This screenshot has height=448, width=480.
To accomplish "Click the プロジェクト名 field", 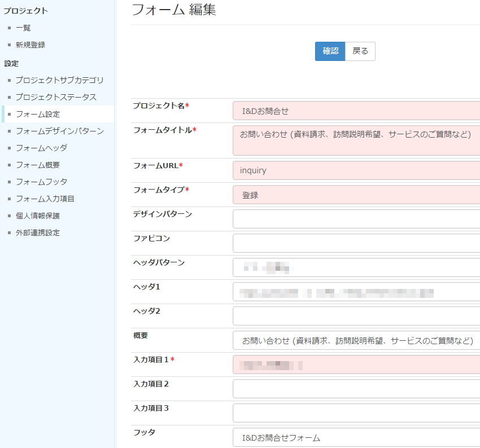I will tap(356, 111).
